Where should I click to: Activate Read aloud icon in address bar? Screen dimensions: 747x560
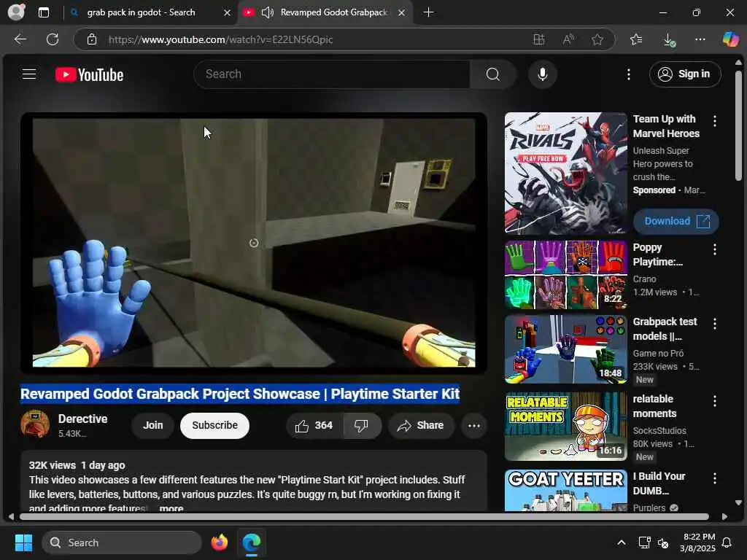(568, 39)
